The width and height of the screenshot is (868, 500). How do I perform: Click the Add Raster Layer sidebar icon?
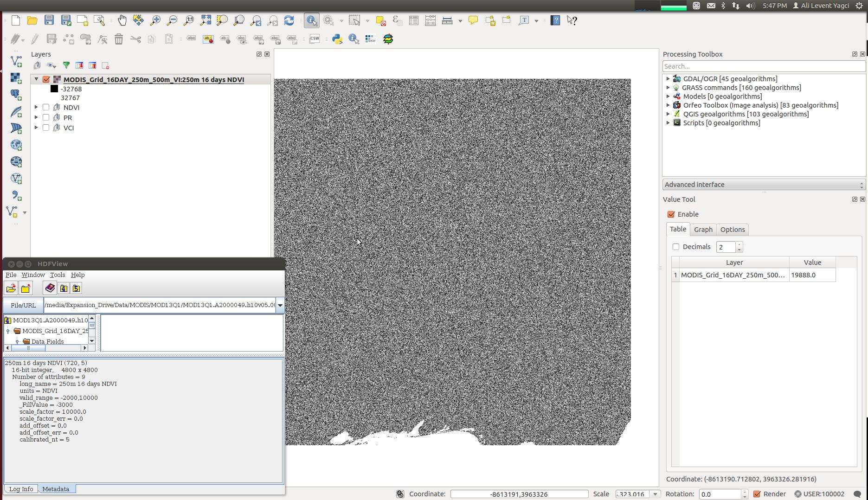click(16, 78)
